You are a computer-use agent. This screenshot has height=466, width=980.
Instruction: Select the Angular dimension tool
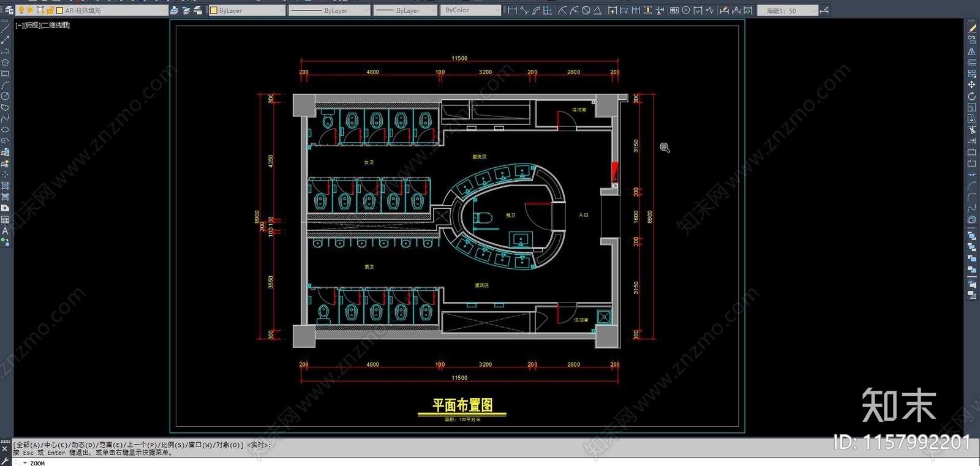(597, 10)
